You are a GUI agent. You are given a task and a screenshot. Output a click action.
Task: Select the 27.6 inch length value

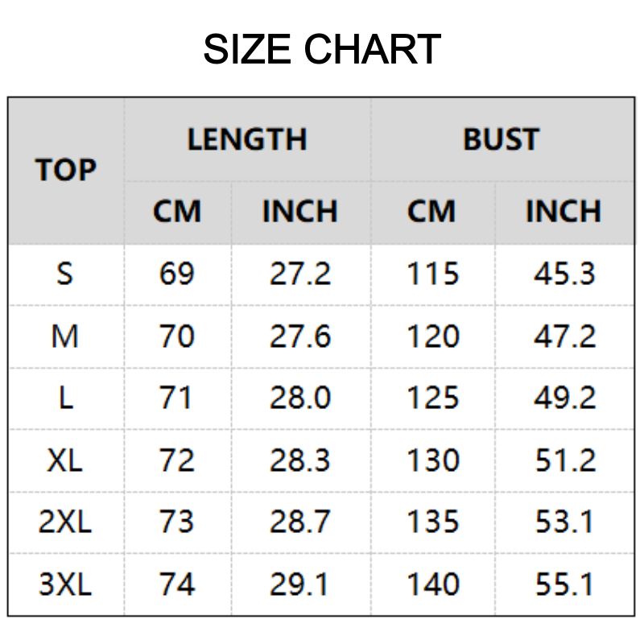click(x=299, y=336)
